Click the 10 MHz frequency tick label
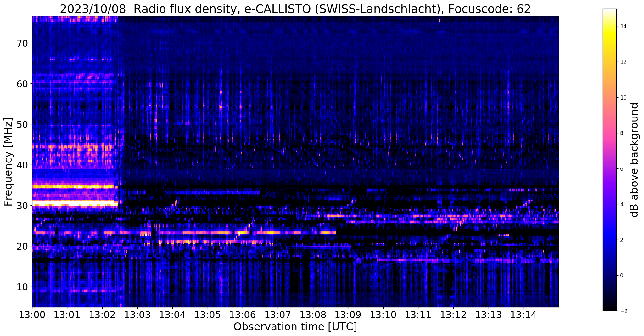The width and height of the screenshot is (644, 336). [x=22, y=287]
